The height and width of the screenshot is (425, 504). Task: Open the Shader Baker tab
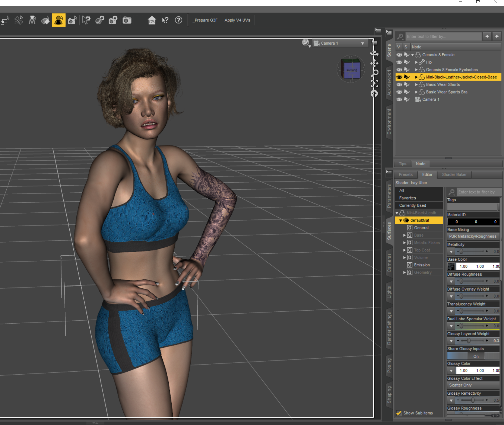[x=454, y=174]
